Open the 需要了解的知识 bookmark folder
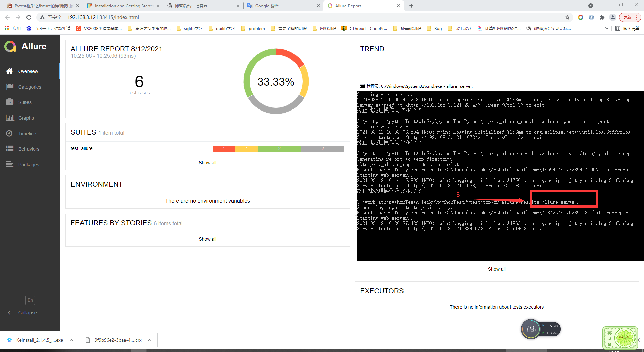Screen dimensions: 644x352 tap(288, 28)
